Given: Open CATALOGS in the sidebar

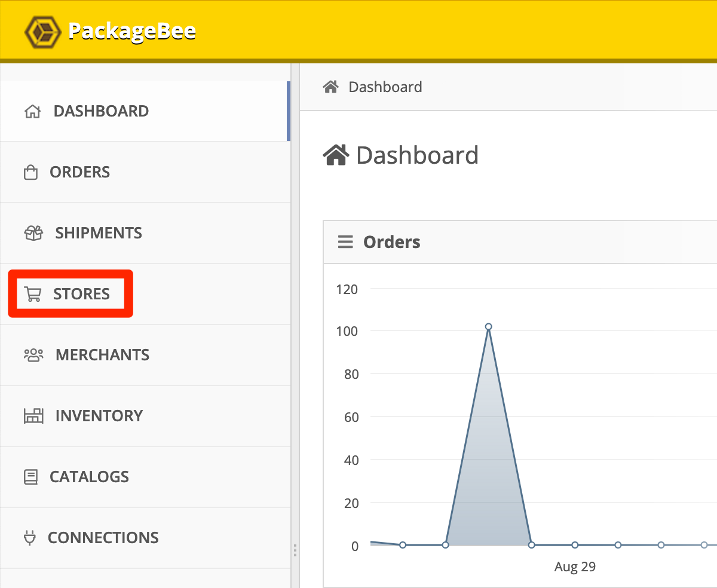Looking at the screenshot, I should pos(145,477).
